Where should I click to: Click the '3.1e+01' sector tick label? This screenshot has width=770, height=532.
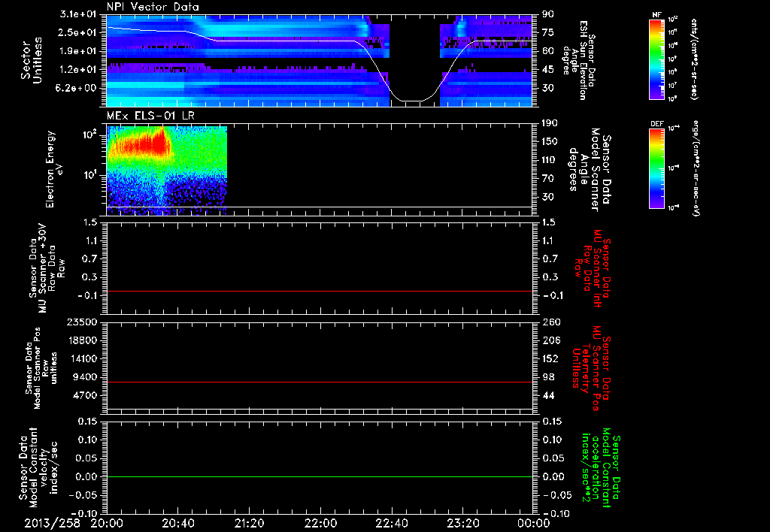coord(78,14)
